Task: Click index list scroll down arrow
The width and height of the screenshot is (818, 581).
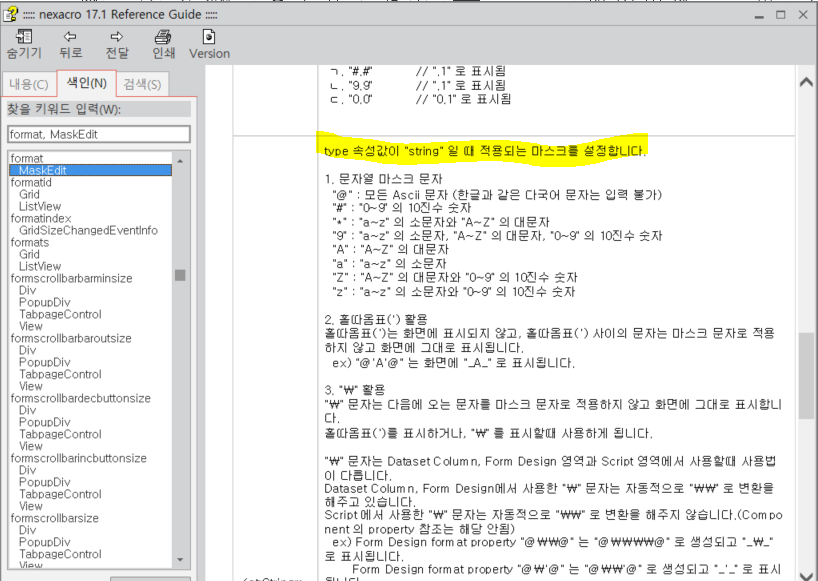Action: [x=180, y=560]
